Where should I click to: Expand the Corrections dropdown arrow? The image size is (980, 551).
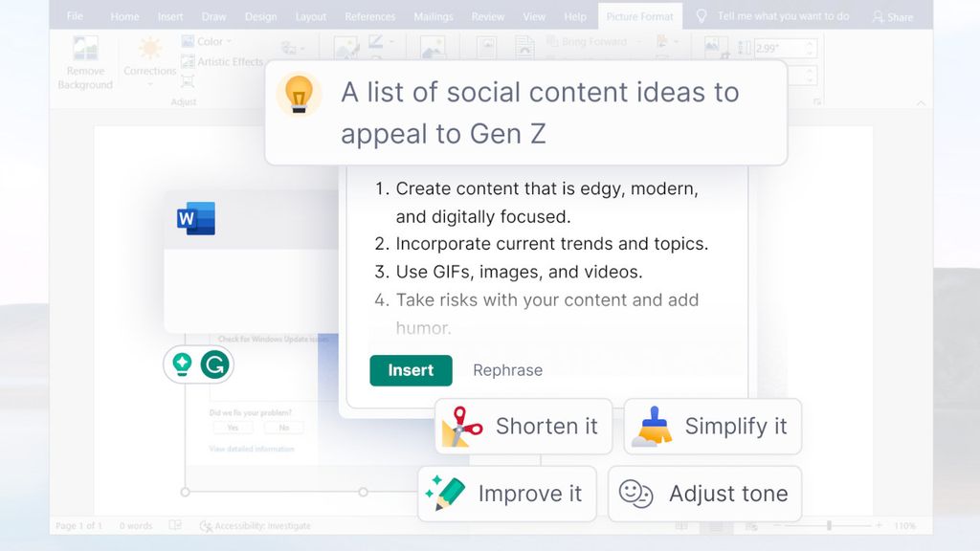tap(148, 82)
